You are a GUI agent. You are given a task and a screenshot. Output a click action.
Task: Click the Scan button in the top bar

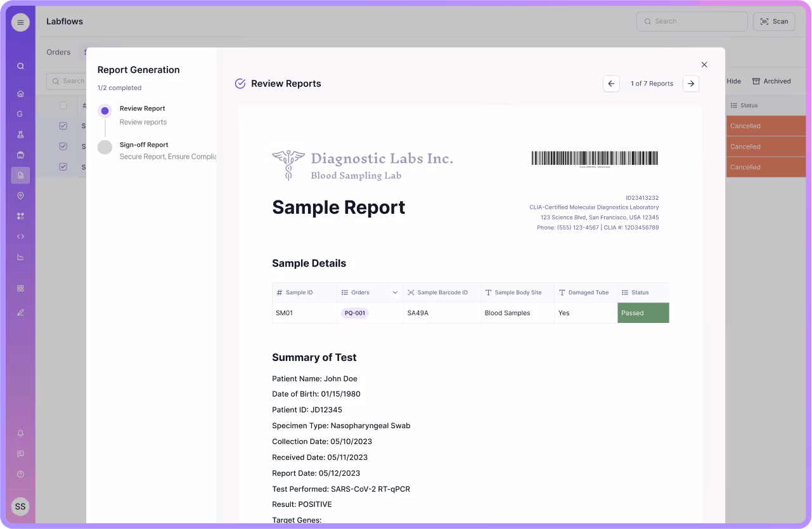click(774, 21)
